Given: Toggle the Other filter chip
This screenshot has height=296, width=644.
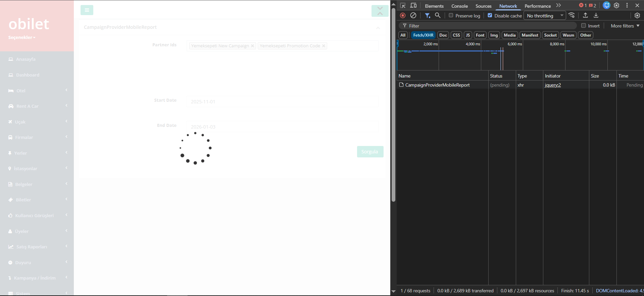Looking at the screenshot, I should (586, 35).
